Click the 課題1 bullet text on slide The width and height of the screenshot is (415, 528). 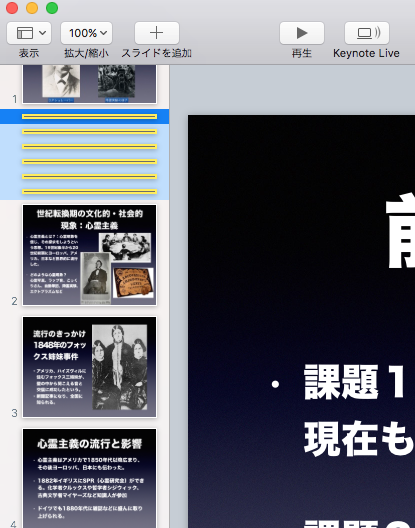click(354, 383)
